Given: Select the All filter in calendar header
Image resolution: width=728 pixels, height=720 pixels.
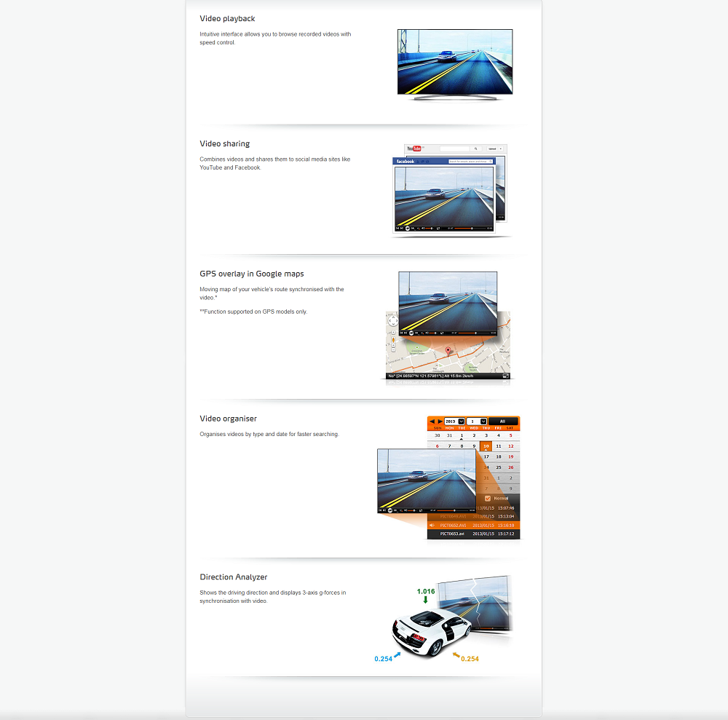Looking at the screenshot, I should pos(502,421).
